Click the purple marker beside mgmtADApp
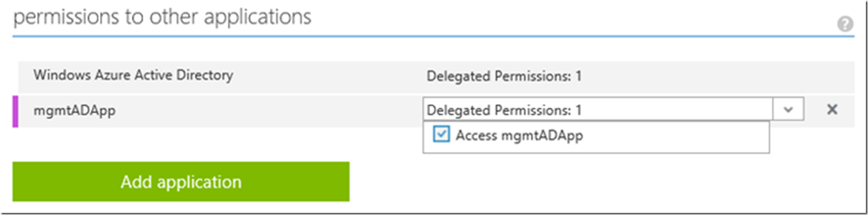 (x=15, y=111)
